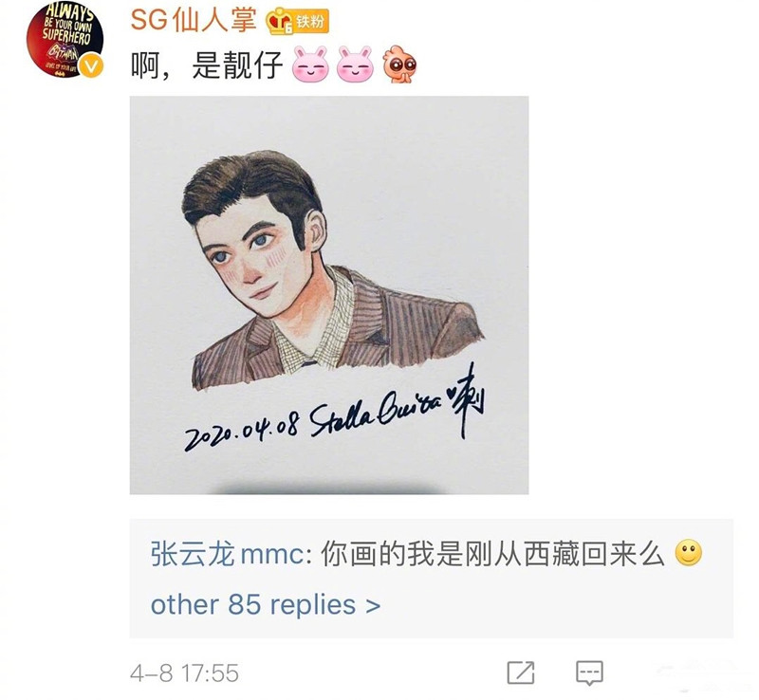Tap the orange praying creature emoji
This screenshot has width=759, height=700.
click(x=399, y=64)
